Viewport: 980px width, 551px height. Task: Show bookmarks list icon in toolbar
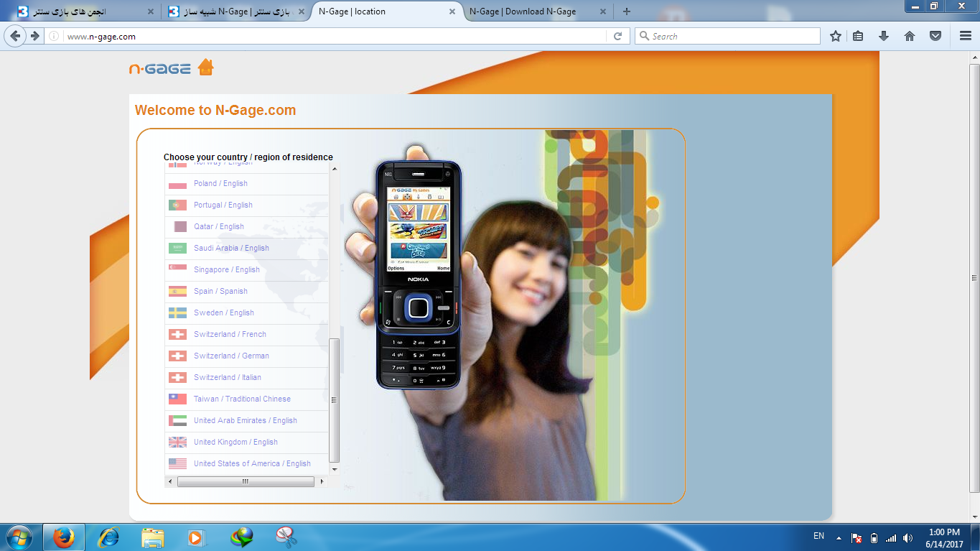858,36
